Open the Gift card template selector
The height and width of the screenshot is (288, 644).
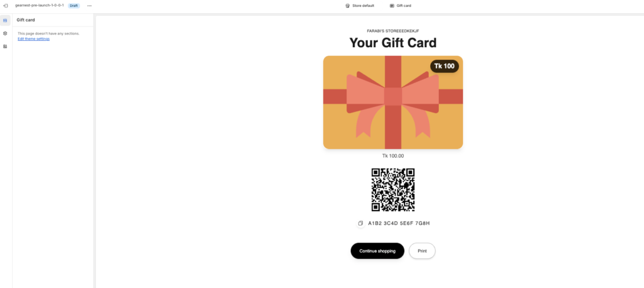point(401,6)
